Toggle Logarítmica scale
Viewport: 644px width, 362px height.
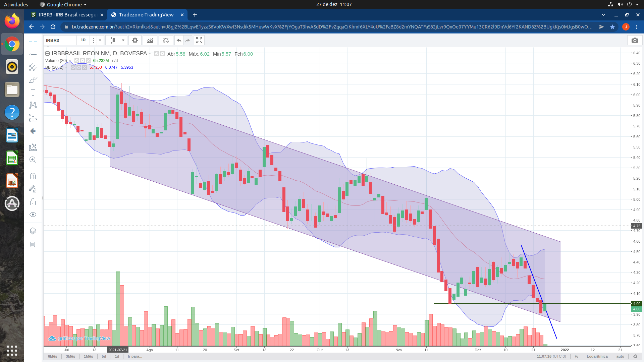597,356
